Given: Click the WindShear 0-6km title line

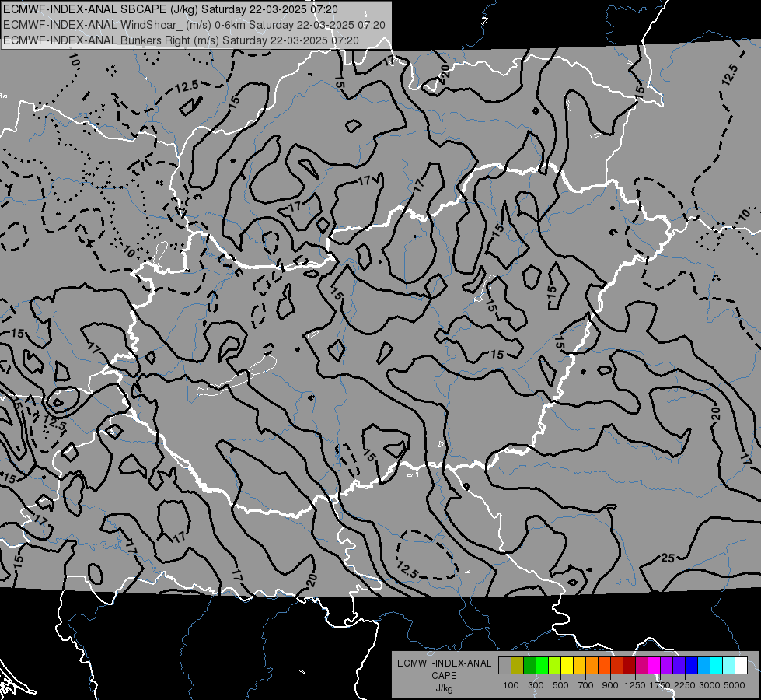Looking at the screenshot, I should 194,25.
